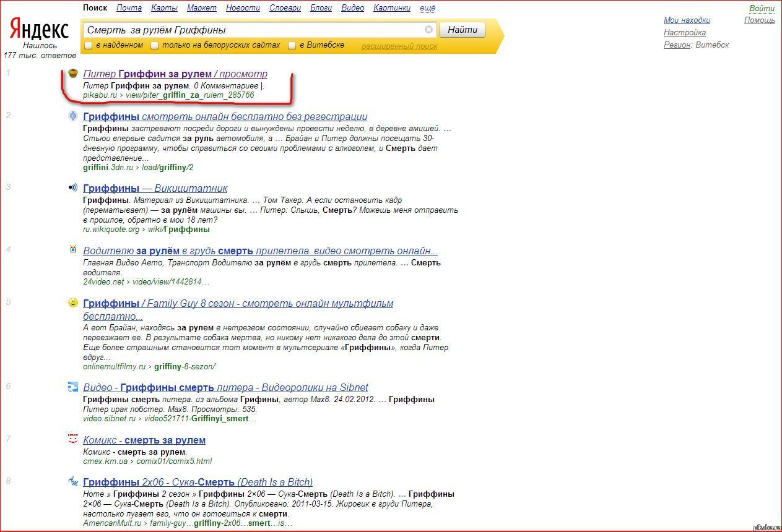Click the cmex.km.ua comic result favicon
The width and height of the screenshot is (782, 532).
(x=72, y=439)
